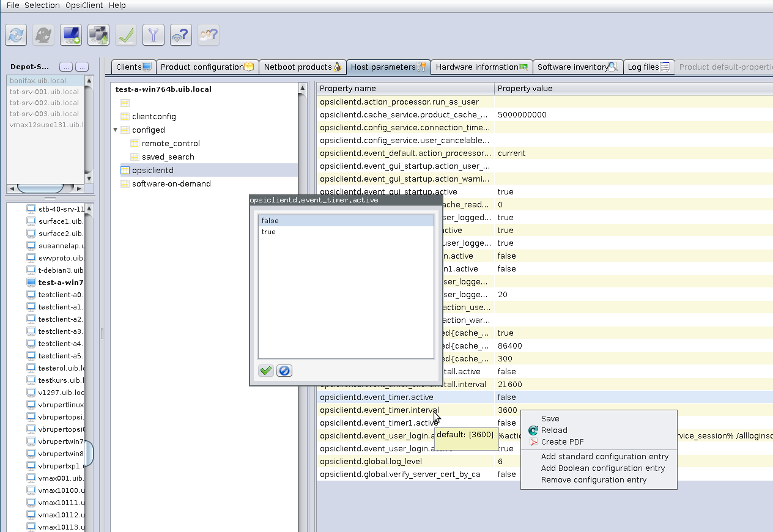Click opsiclientd.global.log_level row
Screen dimensions: 773x532
click(544, 462)
